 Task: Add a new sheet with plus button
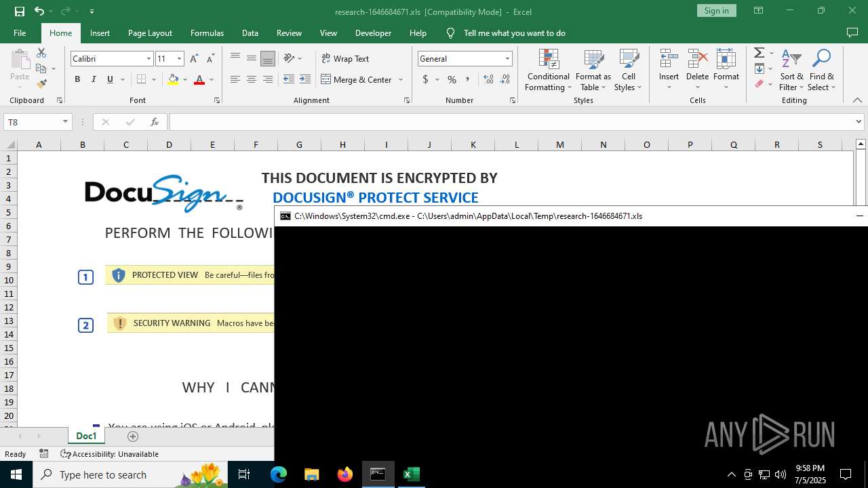pos(133,436)
